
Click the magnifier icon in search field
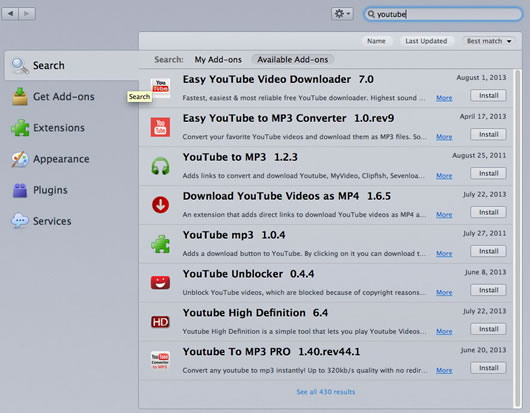pos(371,14)
